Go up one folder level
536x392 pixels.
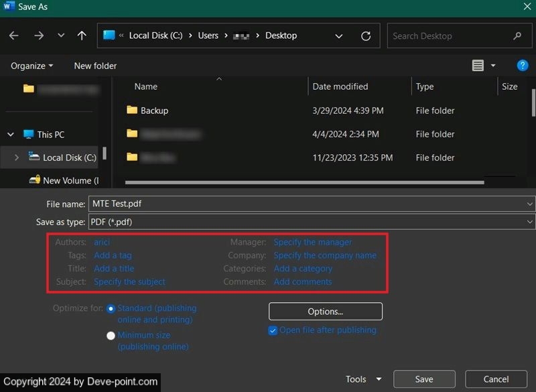(x=82, y=36)
